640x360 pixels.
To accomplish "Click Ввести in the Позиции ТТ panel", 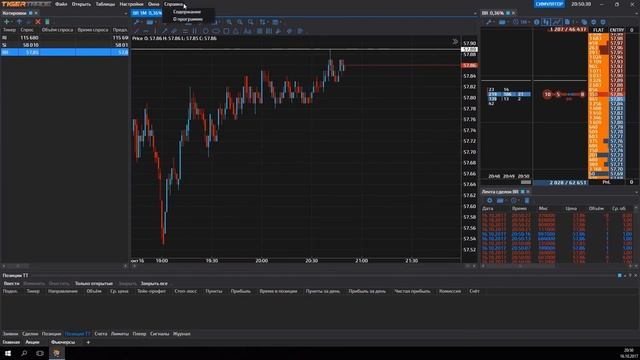I will tap(11, 283).
